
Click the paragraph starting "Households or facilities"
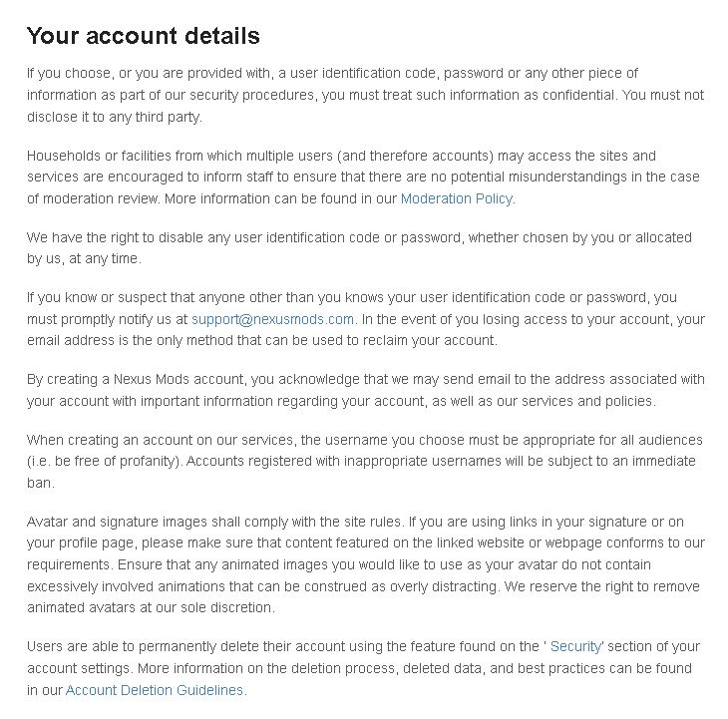pyautogui.click(x=363, y=177)
